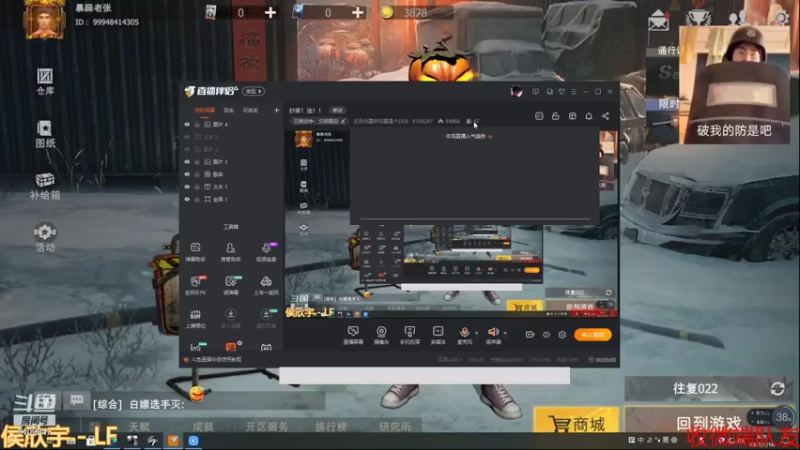Add a 手机投屏 phone cast source
800x450 pixels.
[410, 335]
